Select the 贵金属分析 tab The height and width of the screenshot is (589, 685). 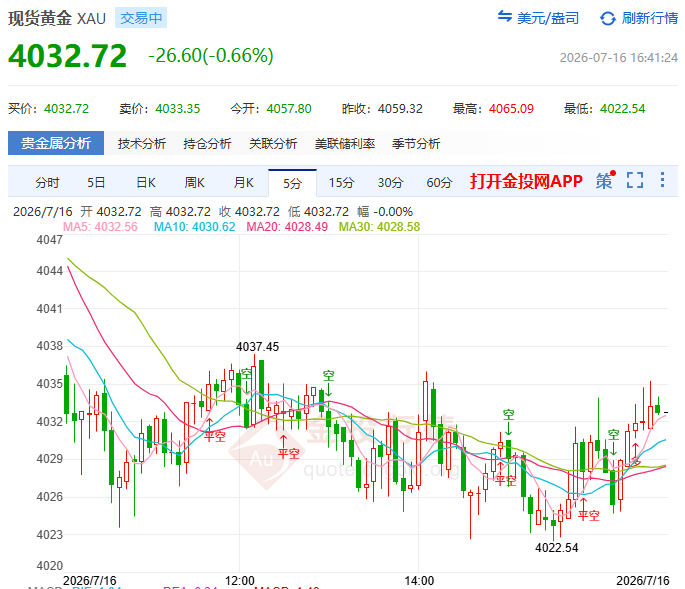click(56, 143)
